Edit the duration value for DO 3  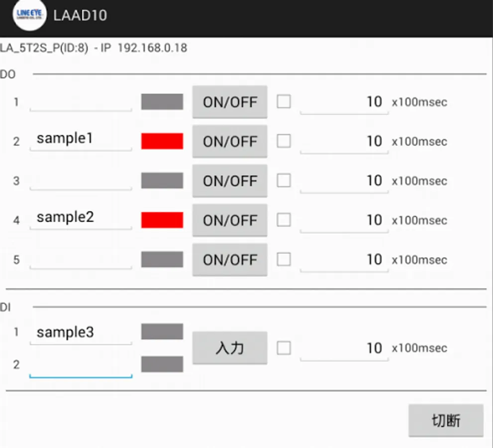(x=344, y=181)
